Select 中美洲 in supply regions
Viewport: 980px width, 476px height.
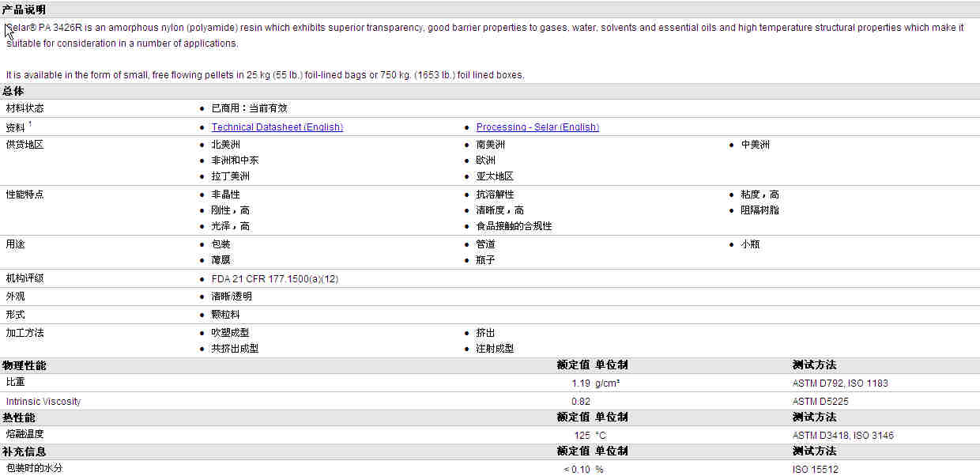coord(755,145)
